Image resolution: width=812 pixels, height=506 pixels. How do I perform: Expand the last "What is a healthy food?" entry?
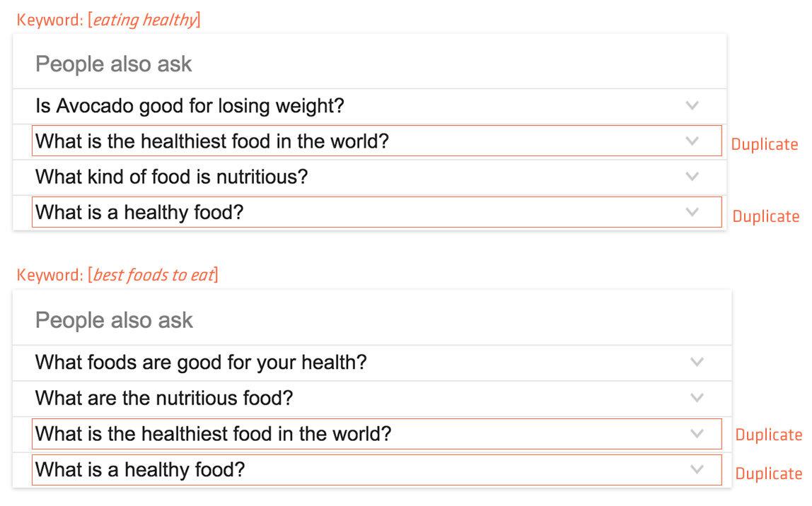[x=695, y=470]
